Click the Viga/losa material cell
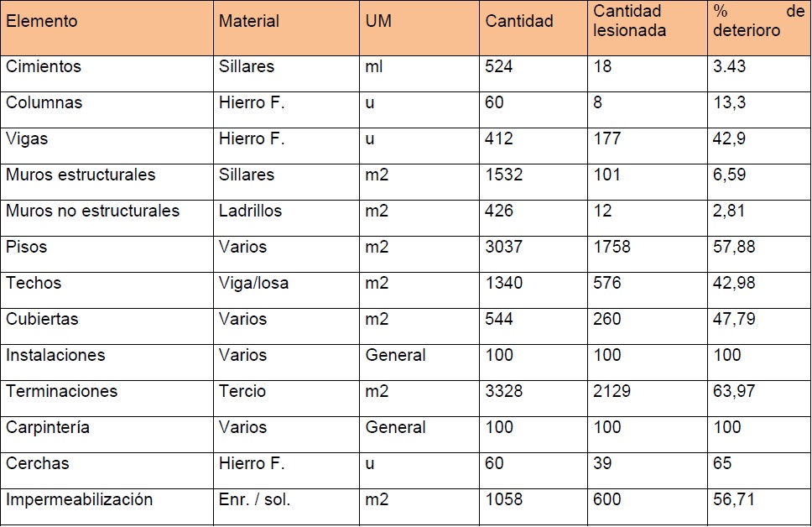This screenshot has width=812, height=527. [253, 283]
